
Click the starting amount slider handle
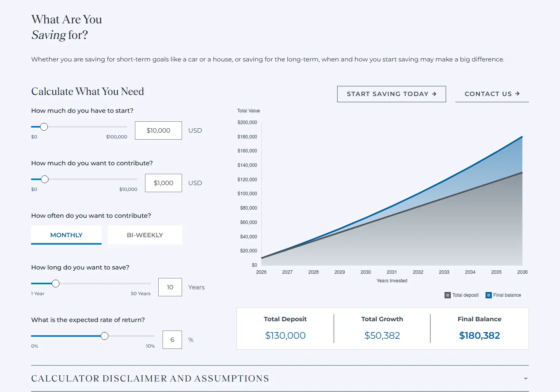coord(44,127)
